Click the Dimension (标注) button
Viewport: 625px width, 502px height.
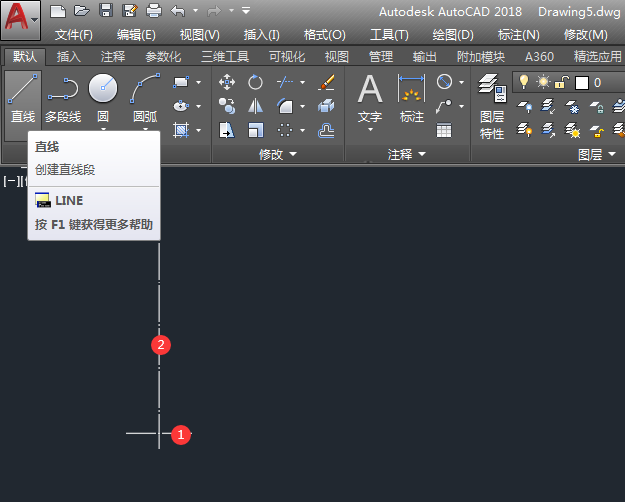(x=412, y=98)
